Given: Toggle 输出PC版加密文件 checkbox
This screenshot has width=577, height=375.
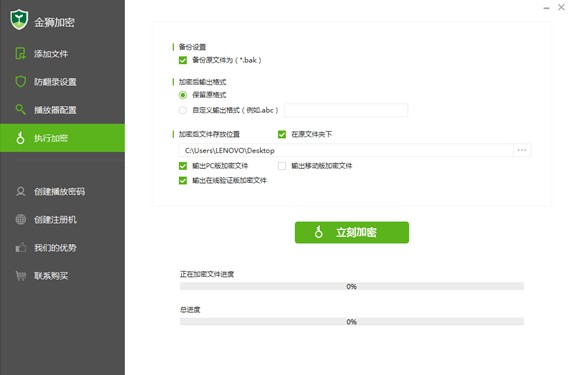Looking at the screenshot, I should point(183,166).
